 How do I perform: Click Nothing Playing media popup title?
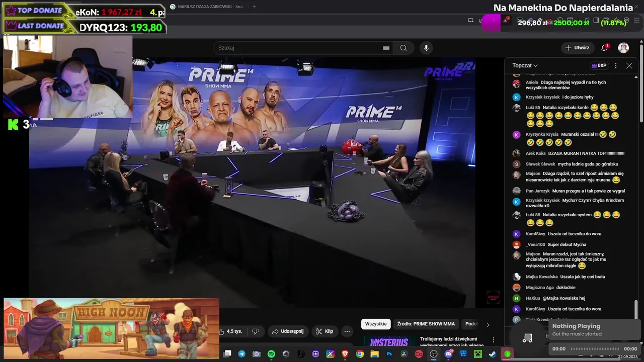point(576,326)
